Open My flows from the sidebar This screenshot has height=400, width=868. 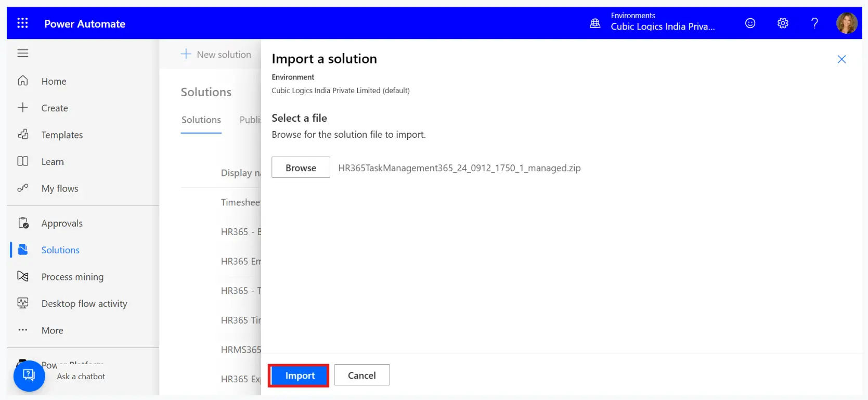coord(59,188)
